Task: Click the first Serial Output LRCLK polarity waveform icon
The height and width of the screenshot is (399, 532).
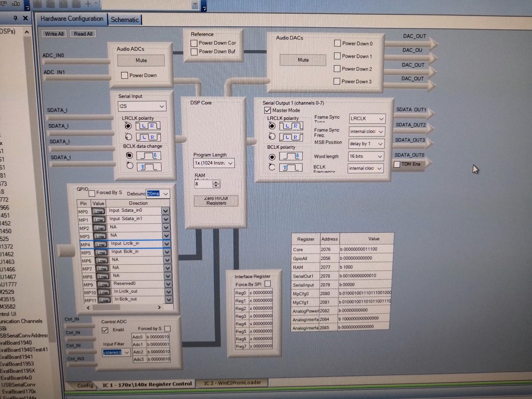Action: [x=291, y=126]
